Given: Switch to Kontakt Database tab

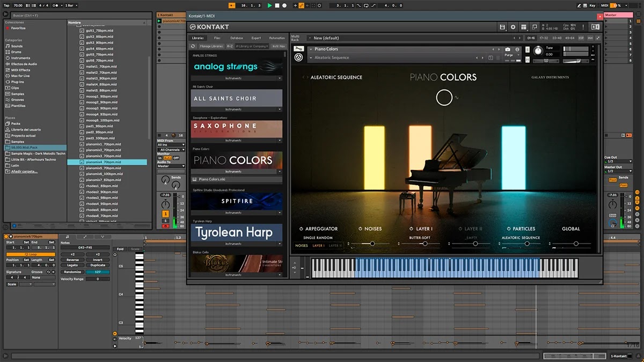Looking at the screenshot, I should click(x=237, y=38).
